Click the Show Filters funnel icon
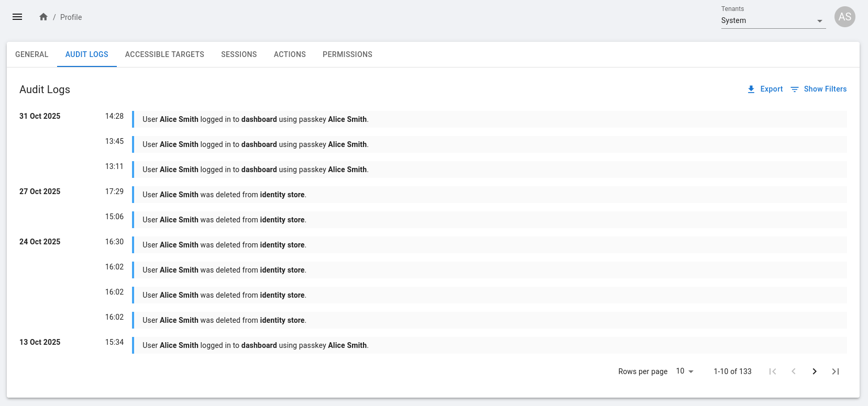 pyautogui.click(x=794, y=89)
